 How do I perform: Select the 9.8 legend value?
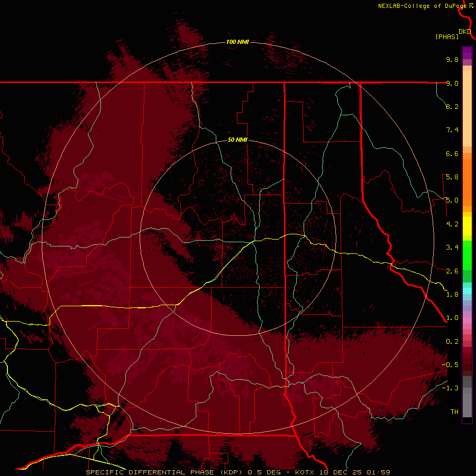point(452,59)
